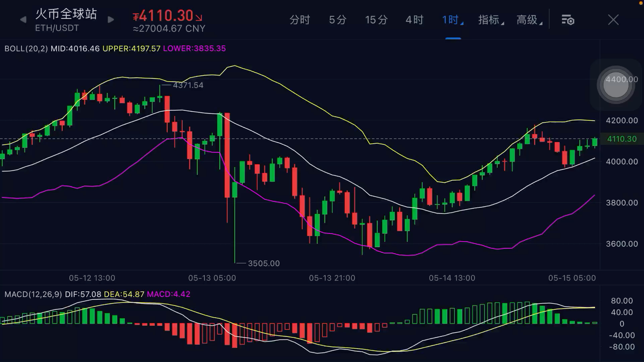644x362 pixels.
Task: Tap the 05-12 13:00 time label
Action: (92, 278)
